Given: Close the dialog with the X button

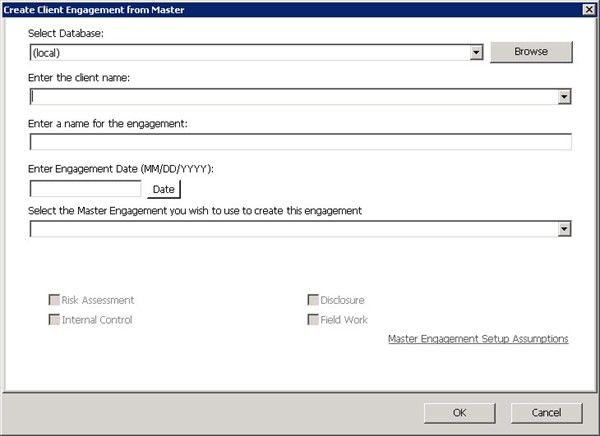Looking at the screenshot, I should (588, 9).
